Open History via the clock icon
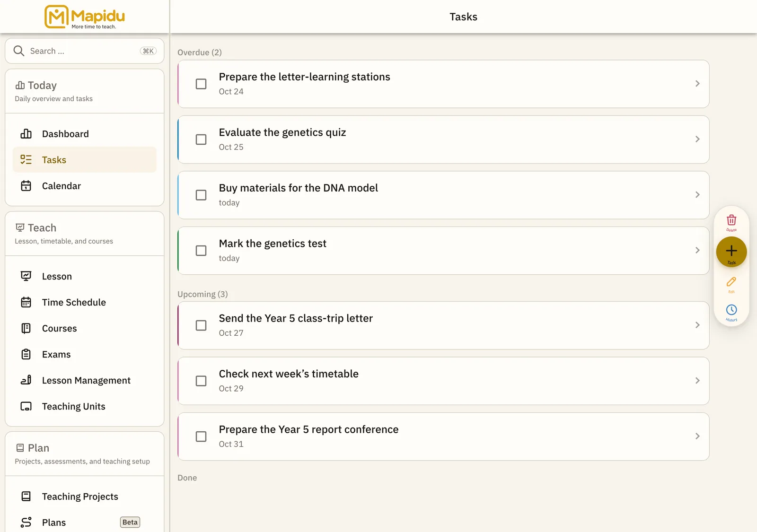The height and width of the screenshot is (532, 757). (x=731, y=310)
